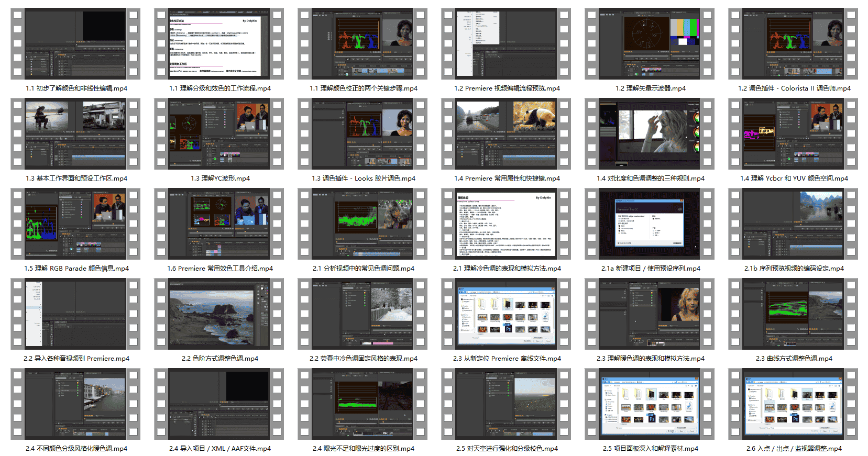Click file name 2.3 曲线方式调整色调.mp4
868x456 pixels.
point(794,359)
